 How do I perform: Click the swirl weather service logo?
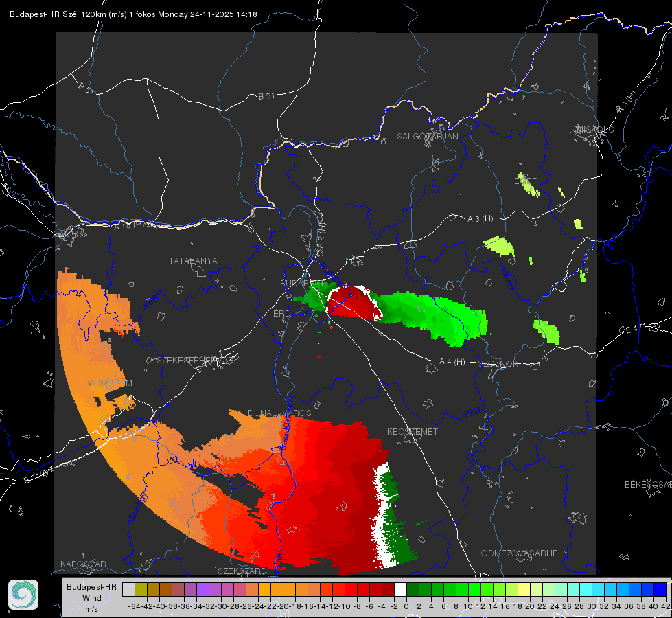[x=23, y=595]
